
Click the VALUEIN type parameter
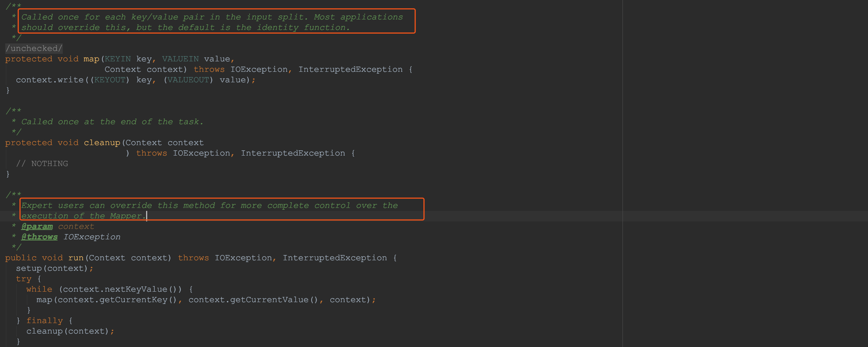tap(180, 59)
